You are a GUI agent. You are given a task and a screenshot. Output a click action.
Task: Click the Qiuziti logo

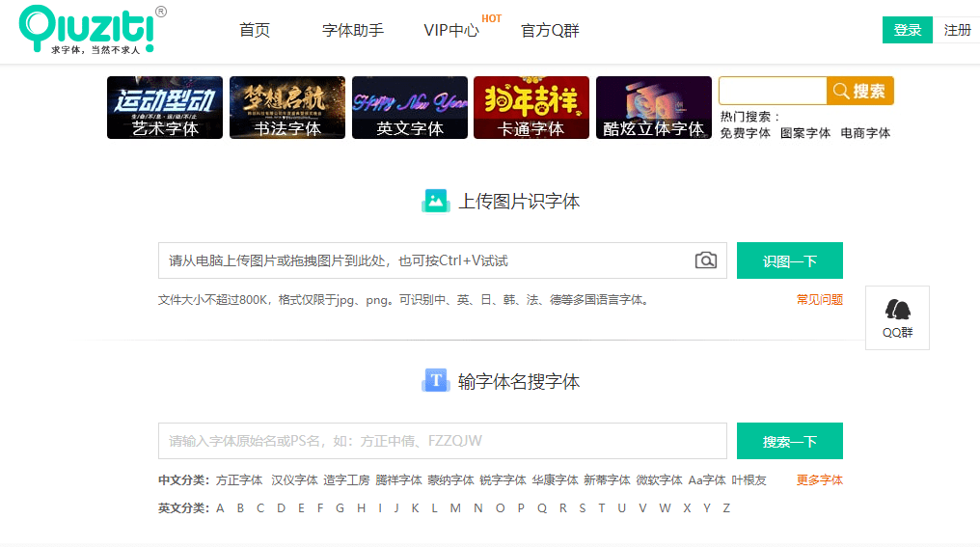93,29
